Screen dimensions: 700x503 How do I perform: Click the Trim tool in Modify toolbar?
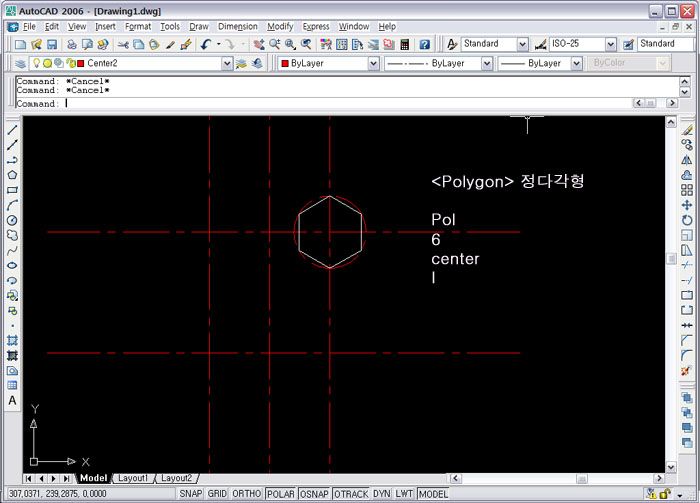tap(687, 266)
